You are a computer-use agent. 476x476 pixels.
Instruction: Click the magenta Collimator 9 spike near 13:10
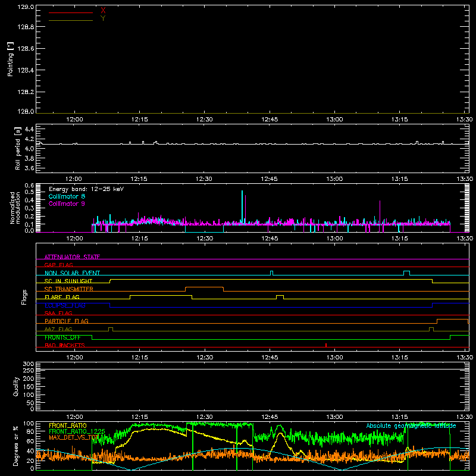click(380, 212)
